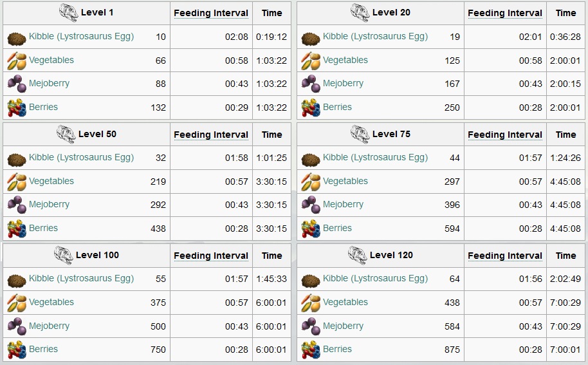This screenshot has width=588, height=365.
Task: Click the Vegetables icon in Level 100 table
Action: pos(17,303)
